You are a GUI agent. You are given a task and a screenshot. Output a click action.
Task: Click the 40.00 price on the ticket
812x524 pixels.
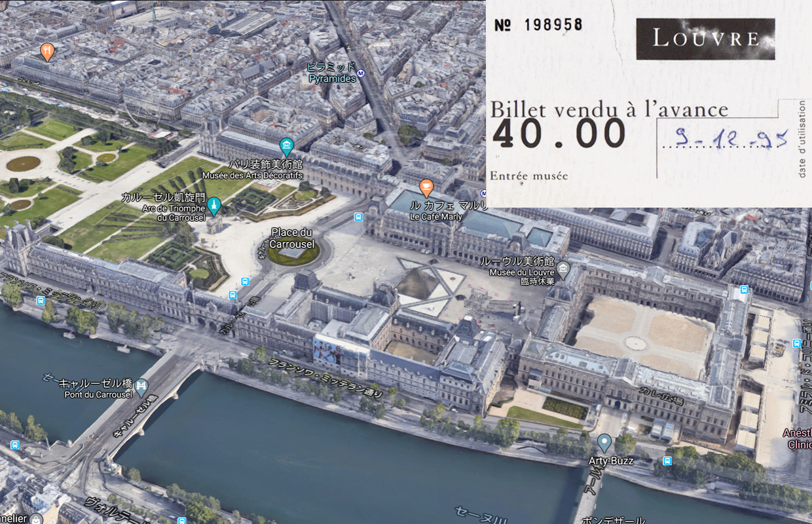[x=559, y=135]
